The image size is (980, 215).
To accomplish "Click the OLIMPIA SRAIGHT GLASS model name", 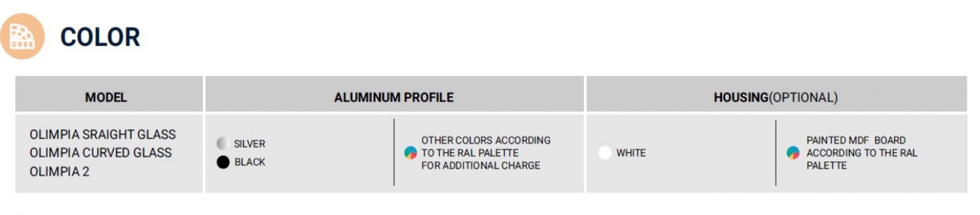I will coord(102,134).
